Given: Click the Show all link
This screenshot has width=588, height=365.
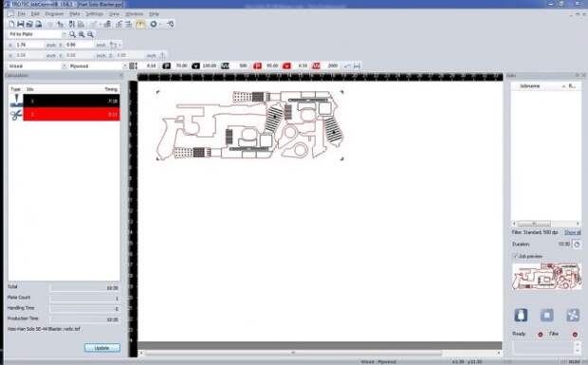Looking at the screenshot, I should tap(573, 232).
